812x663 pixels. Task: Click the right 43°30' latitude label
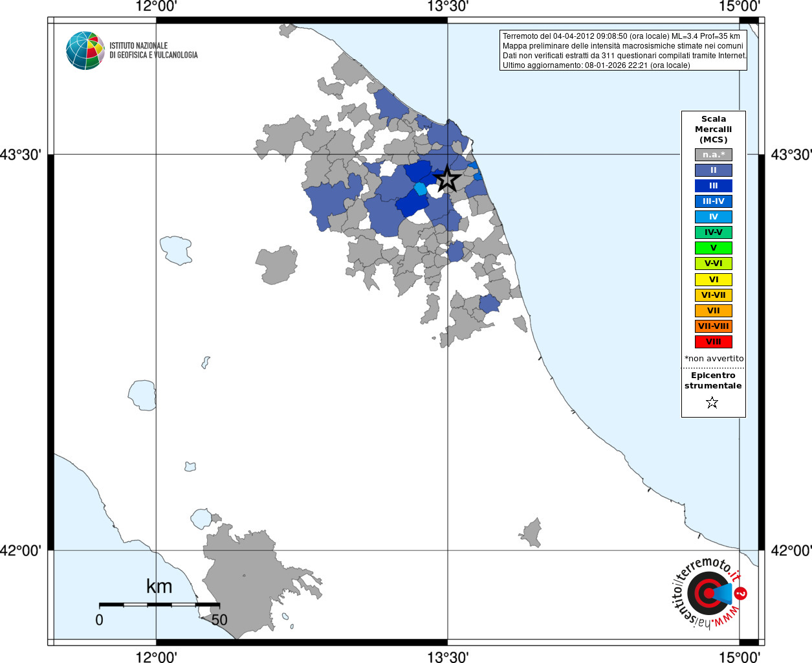click(x=791, y=155)
